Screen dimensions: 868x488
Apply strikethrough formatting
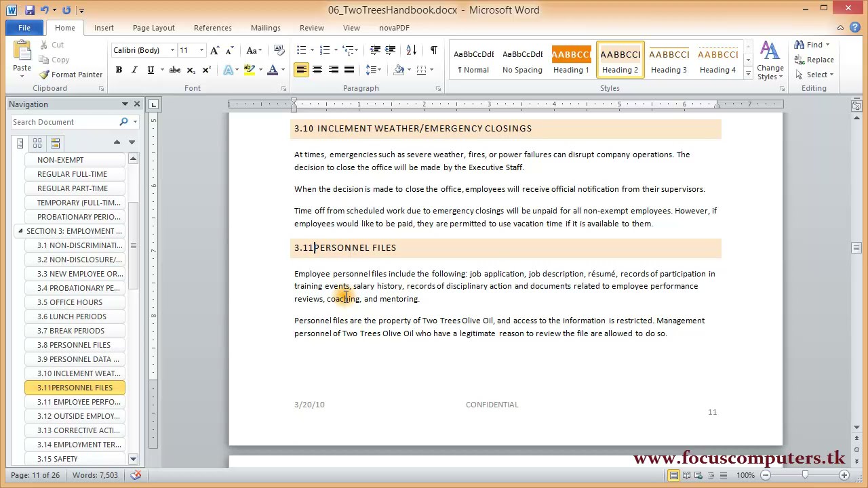[175, 70]
